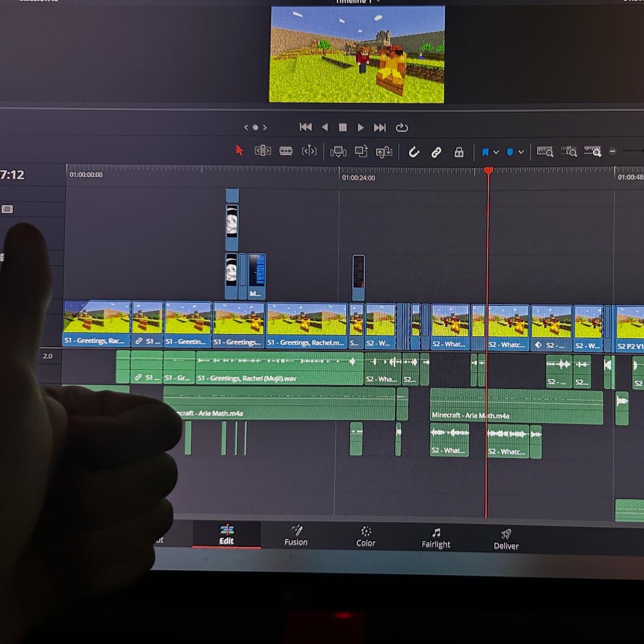Jump to the last frame

click(380, 127)
